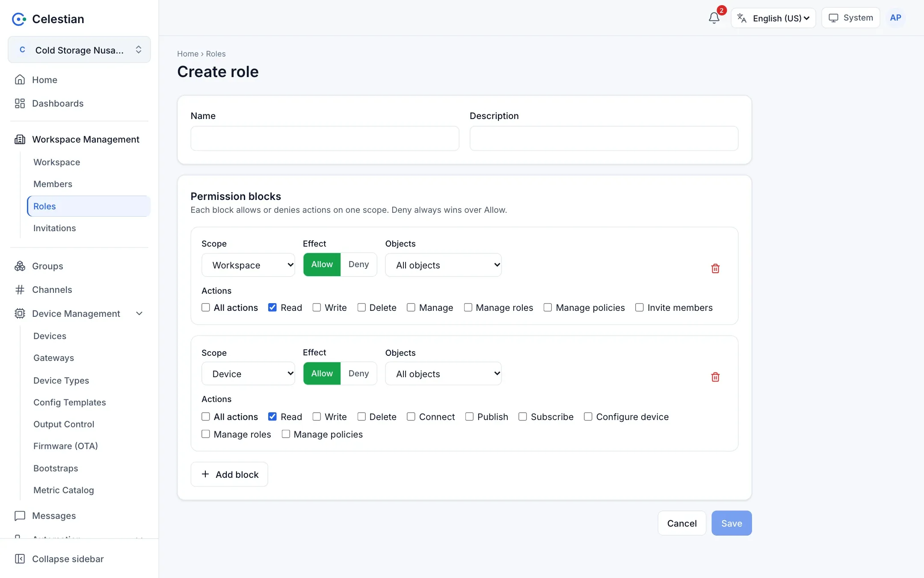Screen dimensions: 924x578
Task: Open the Workspace scope dropdown
Action: tap(248, 265)
